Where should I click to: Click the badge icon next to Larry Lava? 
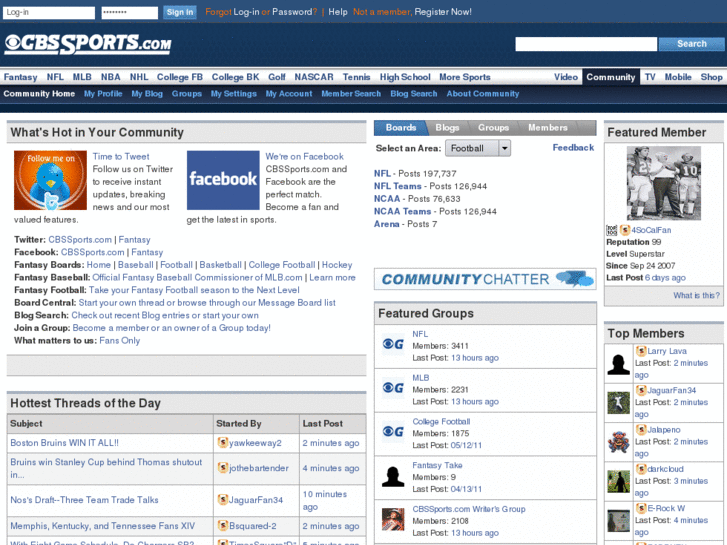[x=641, y=351]
